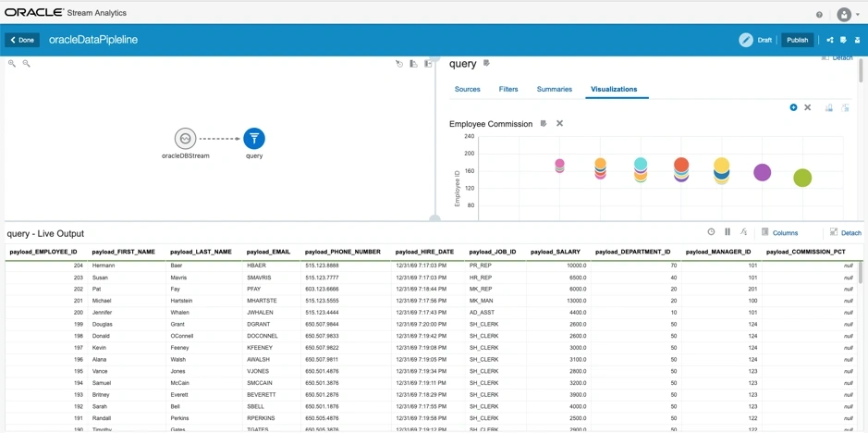
Task: Open the Columns selector in Live Output
Action: point(780,233)
